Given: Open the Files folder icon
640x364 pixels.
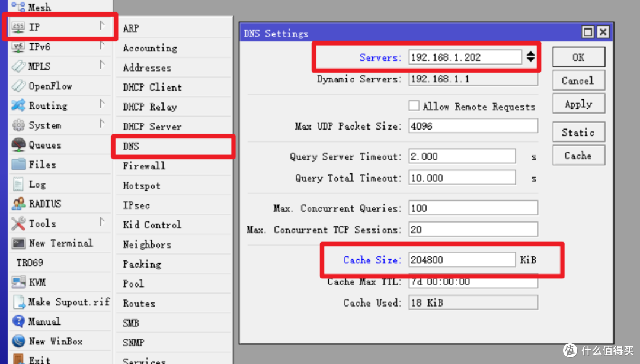Looking at the screenshot, I should 18,165.
